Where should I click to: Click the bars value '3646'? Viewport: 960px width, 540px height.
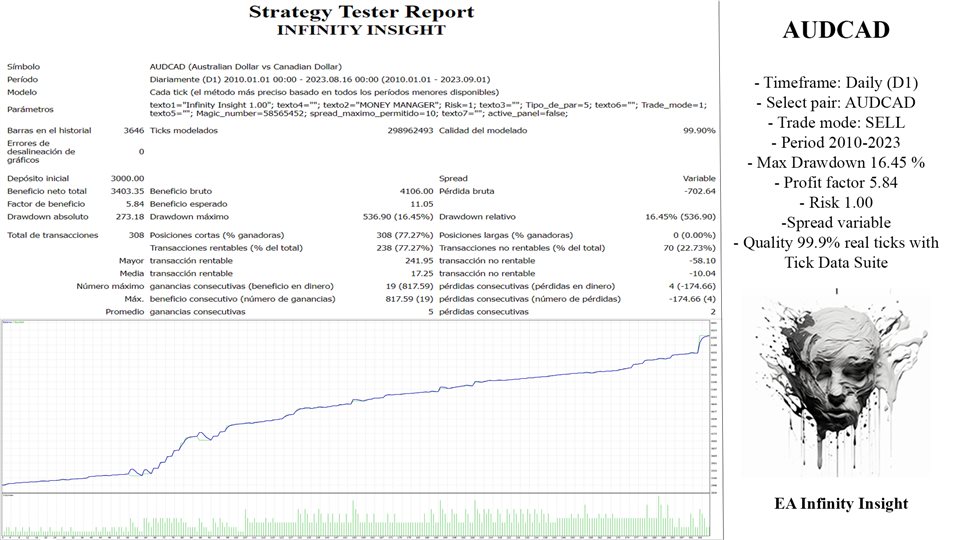tap(134, 130)
